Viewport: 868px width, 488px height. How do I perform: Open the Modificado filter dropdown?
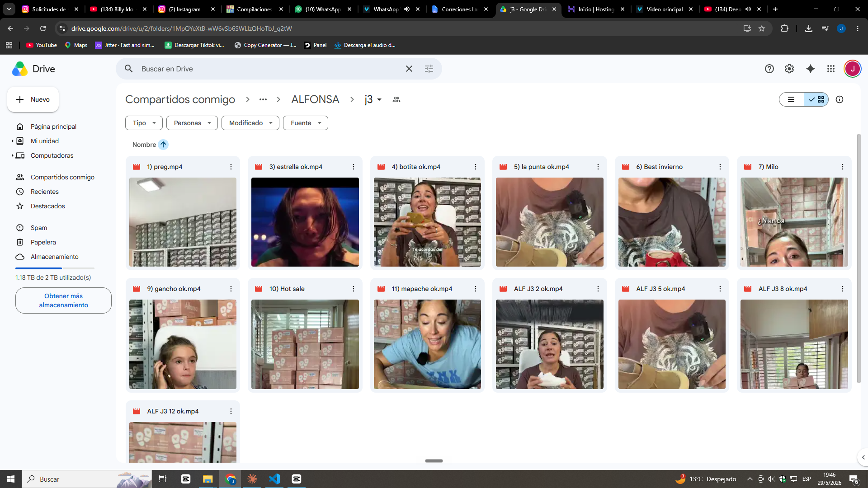pyautogui.click(x=250, y=123)
